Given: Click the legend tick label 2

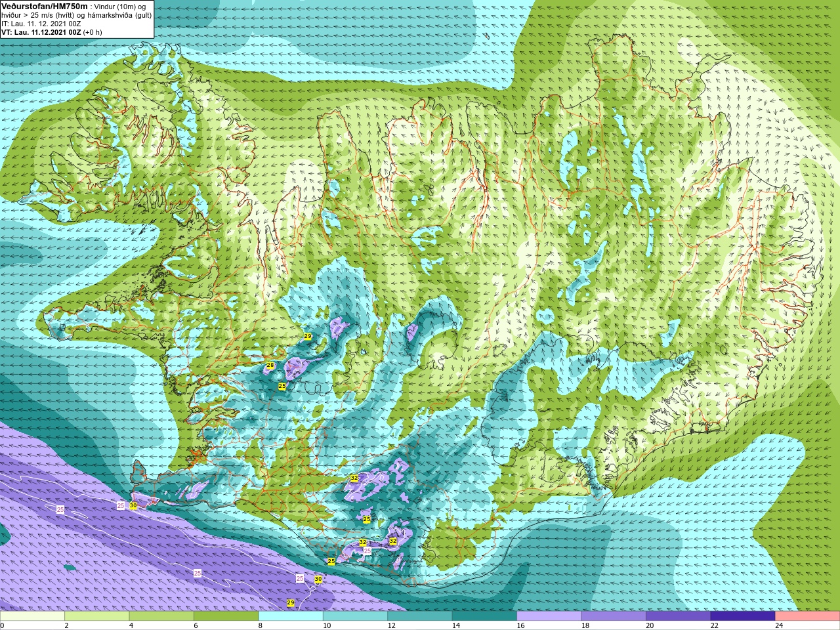Looking at the screenshot, I should tap(66, 625).
